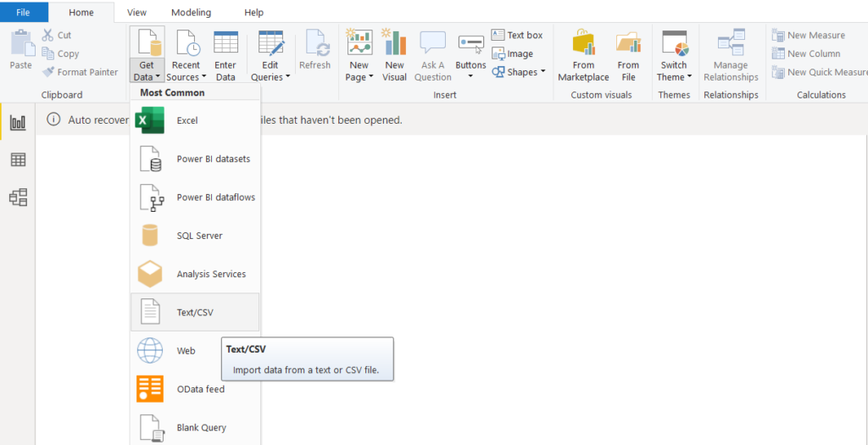The width and height of the screenshot is (868, 445).
Task: Select the Home ribbon tab
Action: pyautogui.click(x=81, y=12)
